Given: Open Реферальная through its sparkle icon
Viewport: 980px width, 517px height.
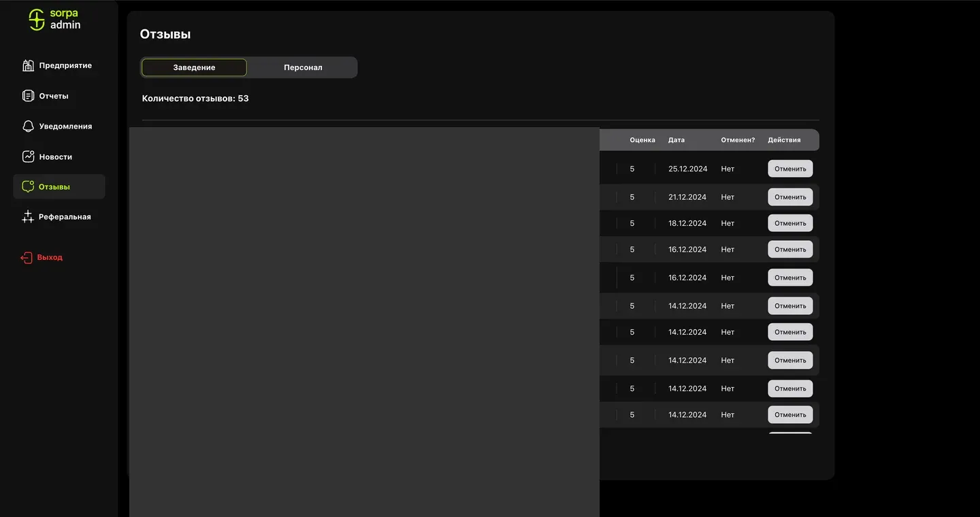Looking at the screenshot, I should tap(28, 217).
